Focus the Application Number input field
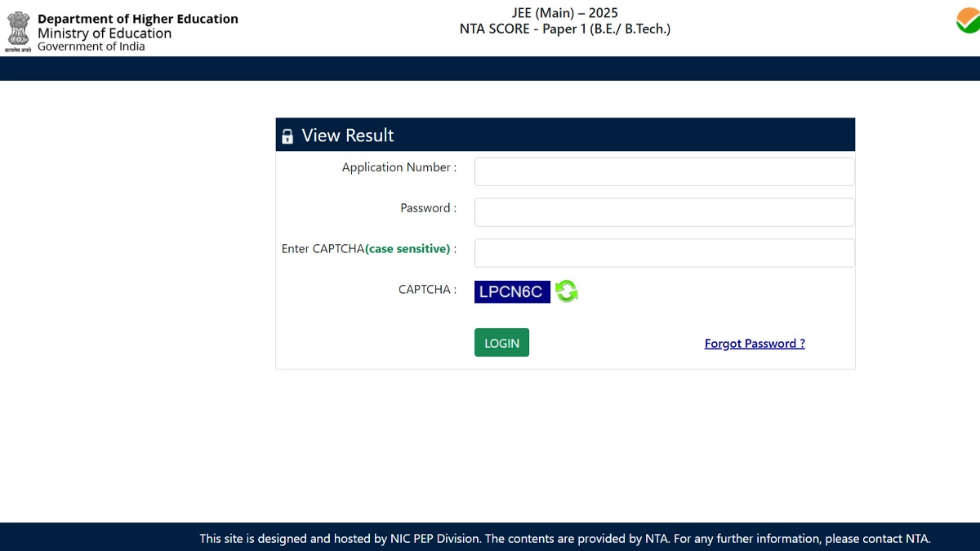 click(x=664, y=171)
